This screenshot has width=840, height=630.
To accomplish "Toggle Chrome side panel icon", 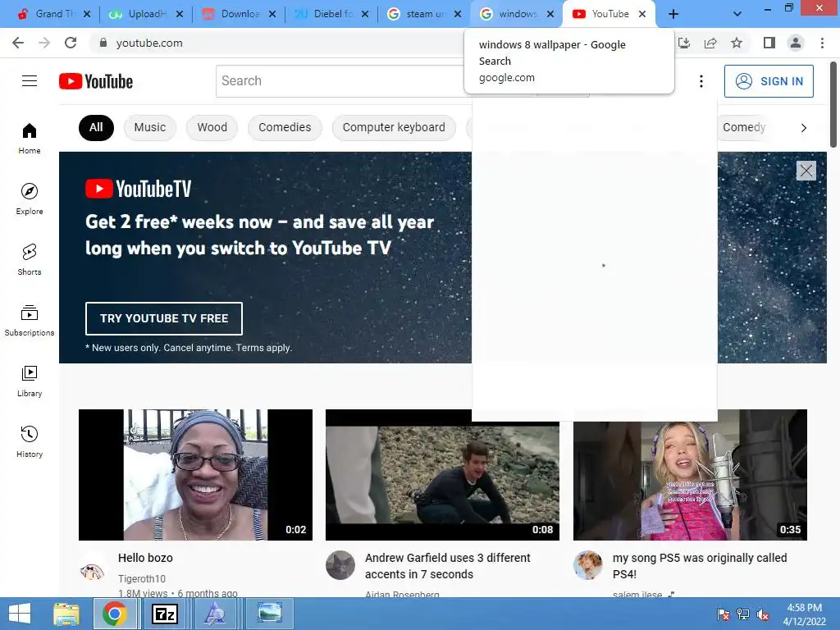I will click(769, 43).
